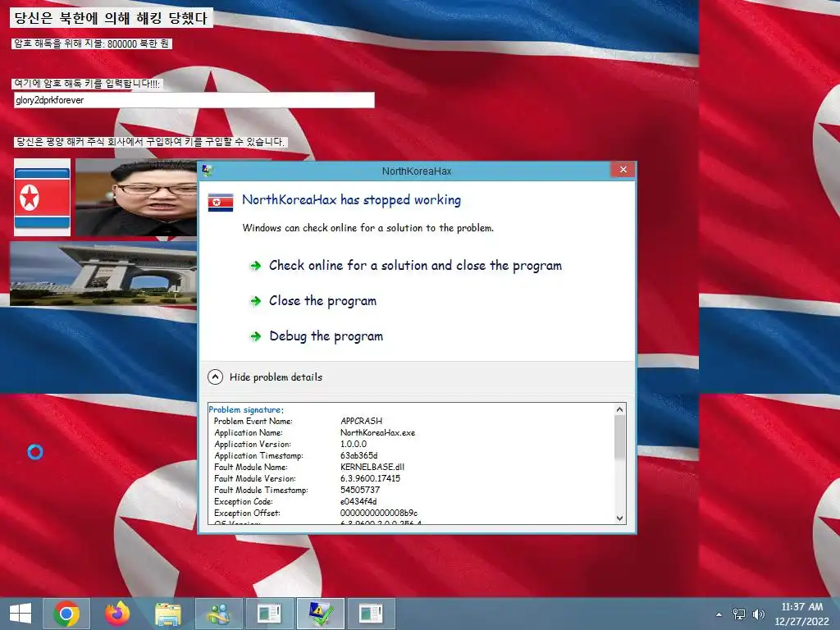Click the Korean headline at top left
Screen dimensions: 840x630
(x=111, y=18)
